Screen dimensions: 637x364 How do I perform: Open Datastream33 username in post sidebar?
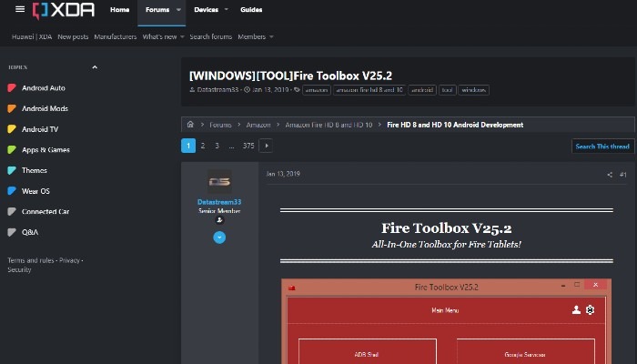click(219, 202)
